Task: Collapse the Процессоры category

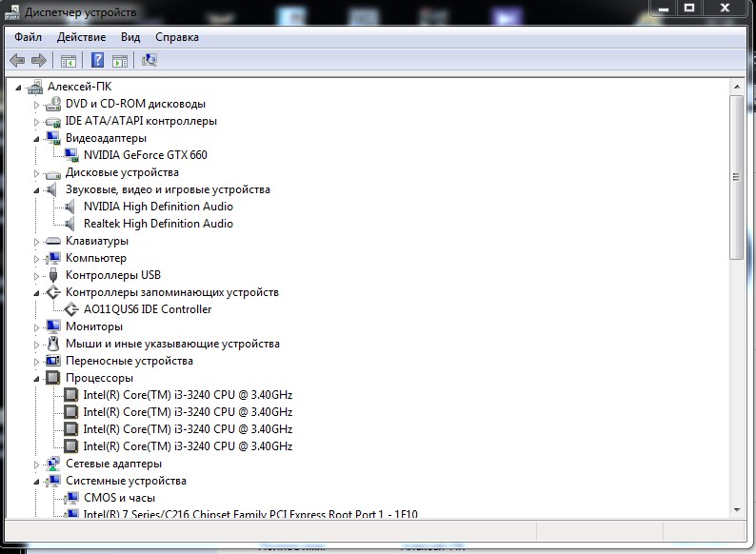Action: pyautogui.click(x=37, y=379)
